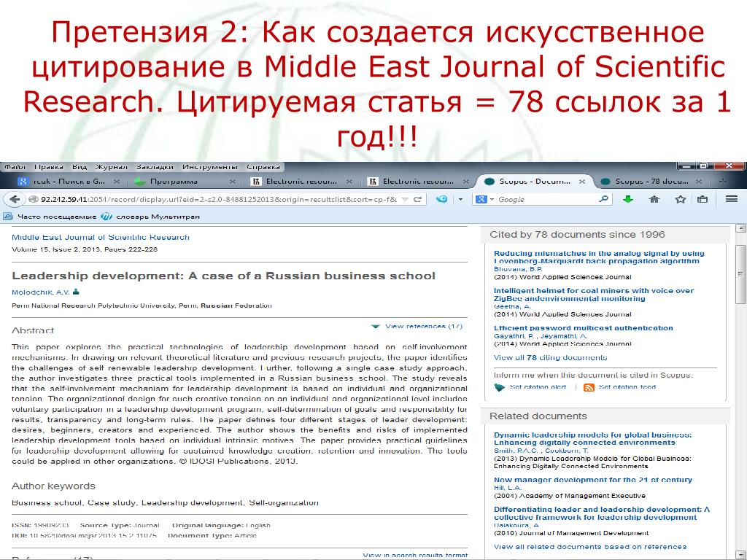Open the Закладки menu
The image size is (747, 560).
click(155, 167)
